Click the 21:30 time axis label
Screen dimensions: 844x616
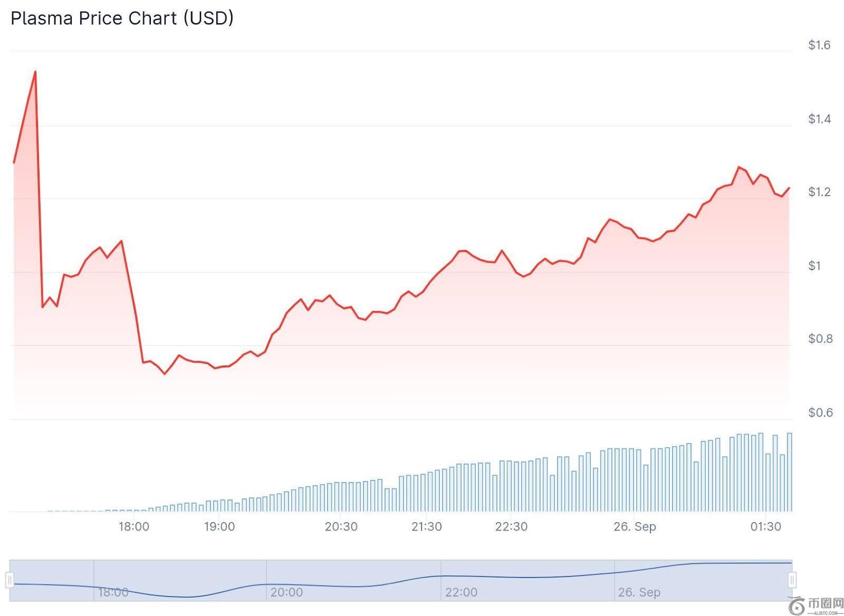click(426, 526)
